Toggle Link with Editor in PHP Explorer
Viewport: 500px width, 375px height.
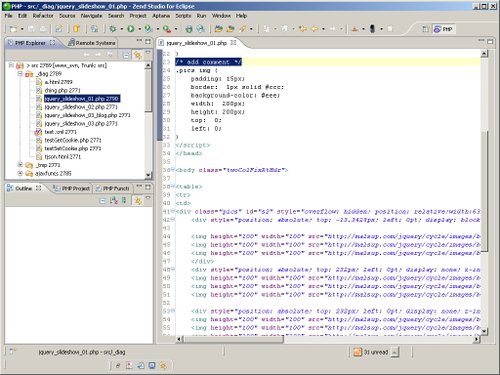[x=137, y=55]
